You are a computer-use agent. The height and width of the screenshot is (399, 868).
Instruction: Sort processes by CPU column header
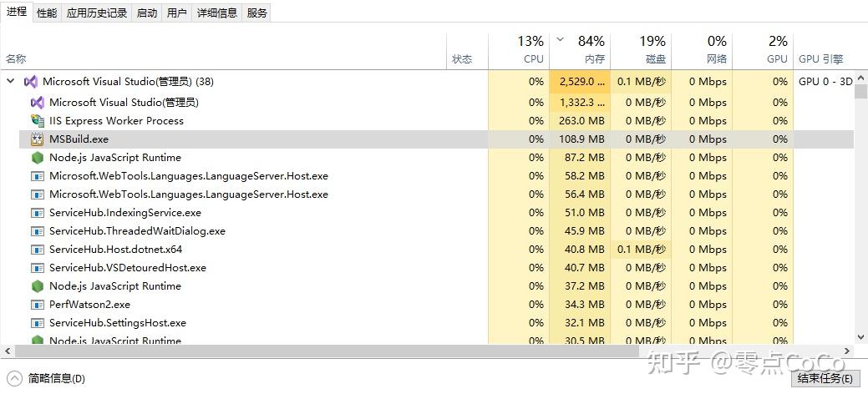tap(533, 58)
